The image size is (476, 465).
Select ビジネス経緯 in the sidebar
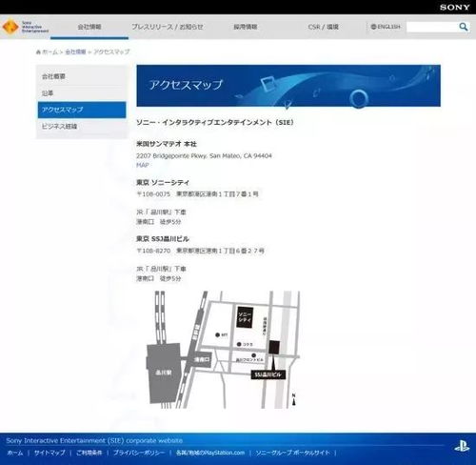pyautogui.click(x=82, y=127)
